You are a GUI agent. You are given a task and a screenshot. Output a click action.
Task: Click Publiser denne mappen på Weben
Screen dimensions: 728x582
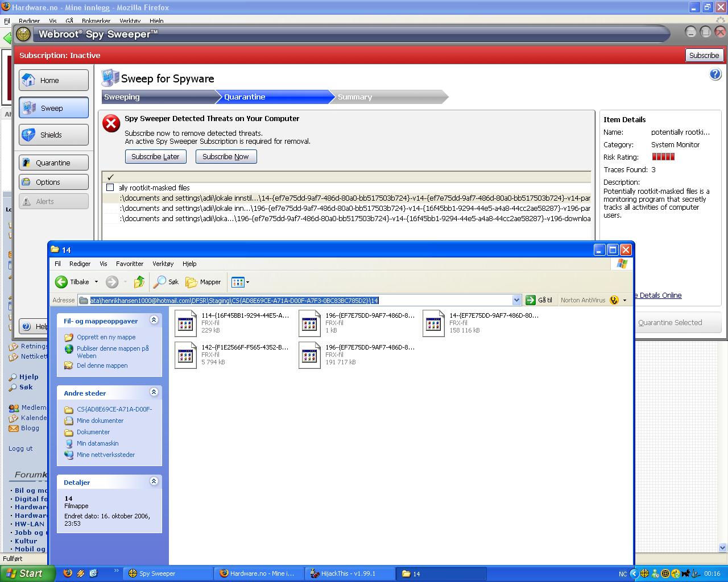(x=113, y=352)
